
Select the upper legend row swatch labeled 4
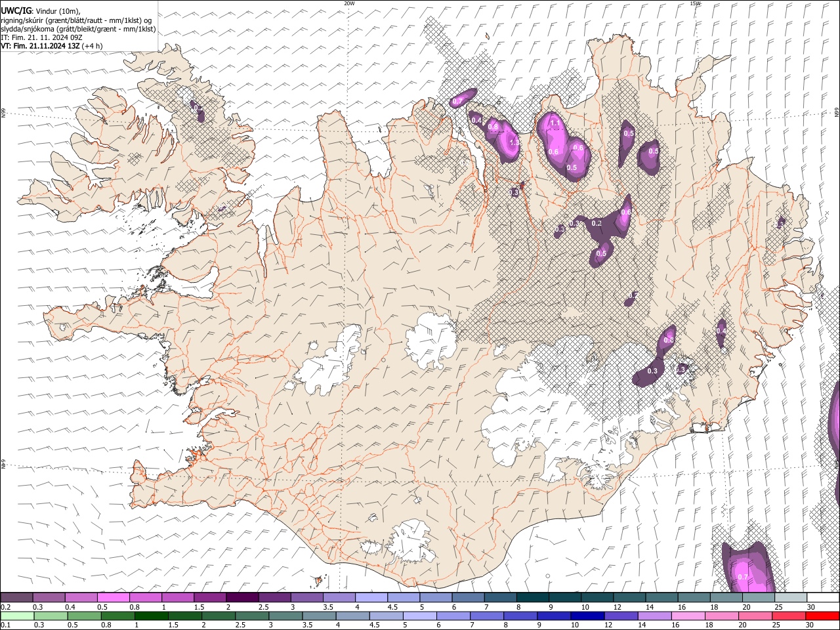tap(371, 597)
